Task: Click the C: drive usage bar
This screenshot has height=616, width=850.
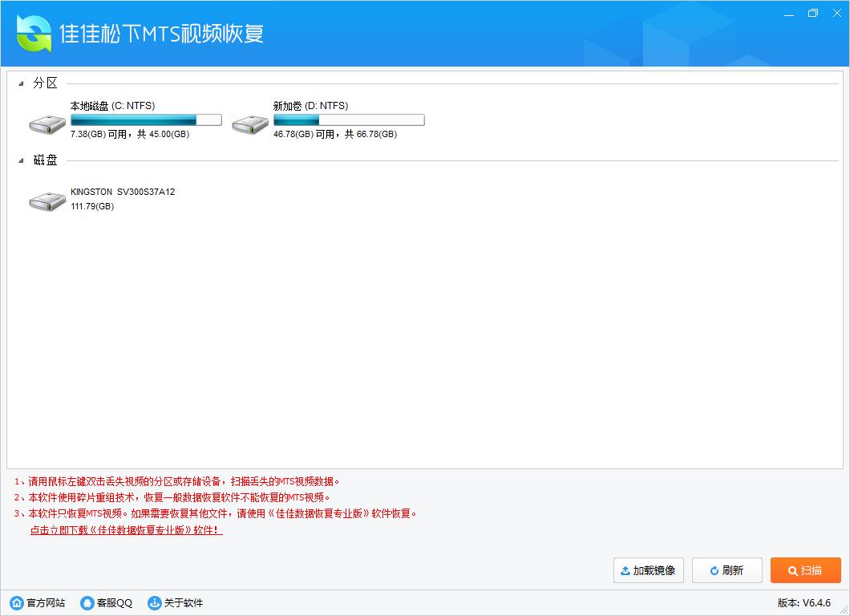Action: tap(146, 120)
